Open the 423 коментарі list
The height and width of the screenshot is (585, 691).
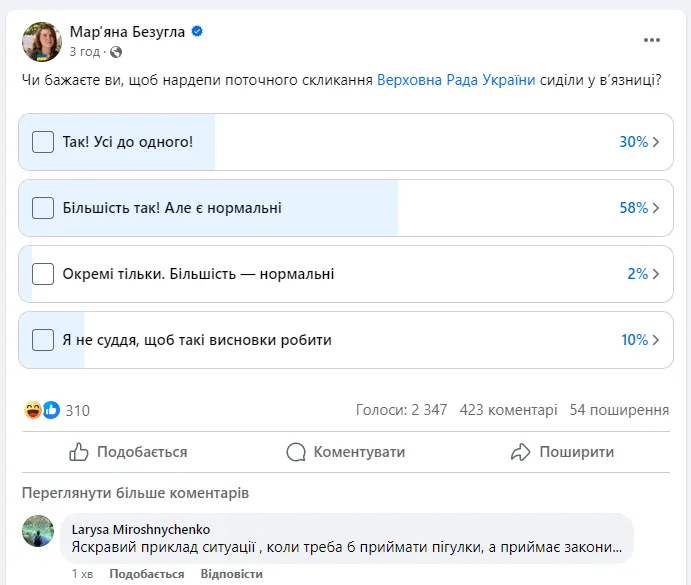(x=508, y=410)
